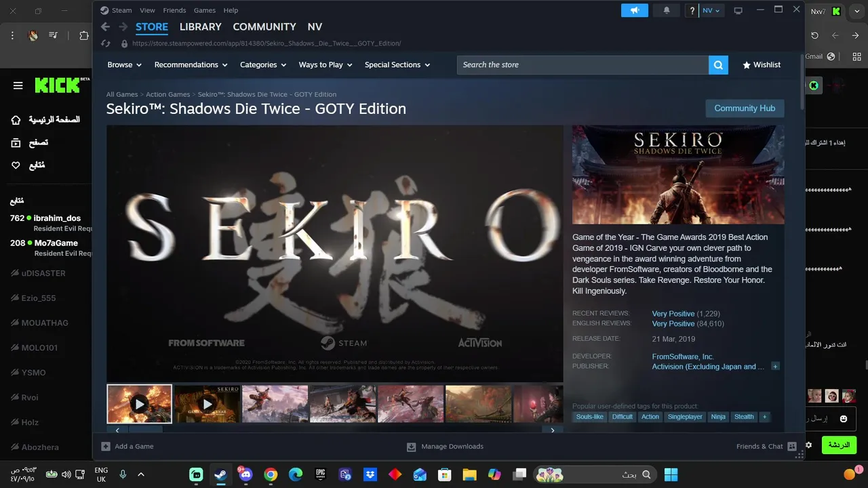
Task: Open Kick chat settings gear
Action: (x=808, y=445)
